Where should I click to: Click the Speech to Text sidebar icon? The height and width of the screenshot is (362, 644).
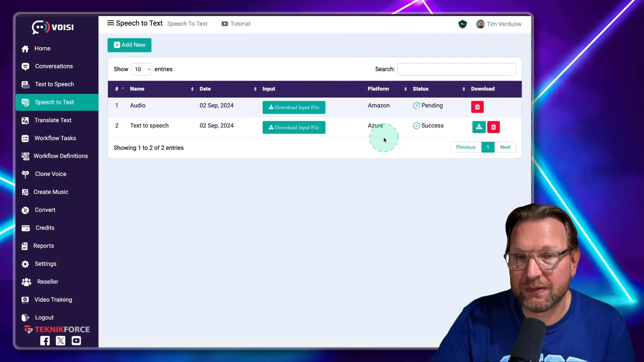click(25, 102)
